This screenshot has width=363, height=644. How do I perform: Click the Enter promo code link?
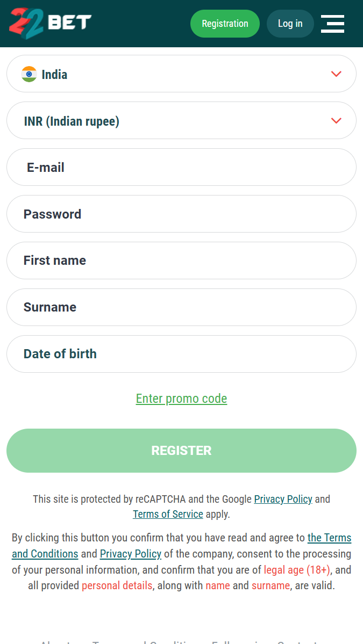click(181, 399)
